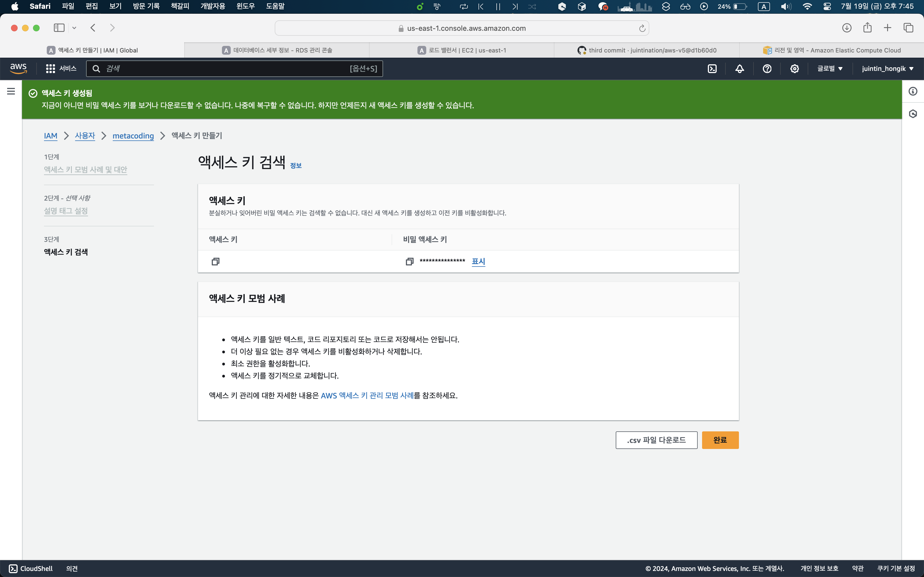
Task: Copy the access key with copy icon
Action: point(215,261)
